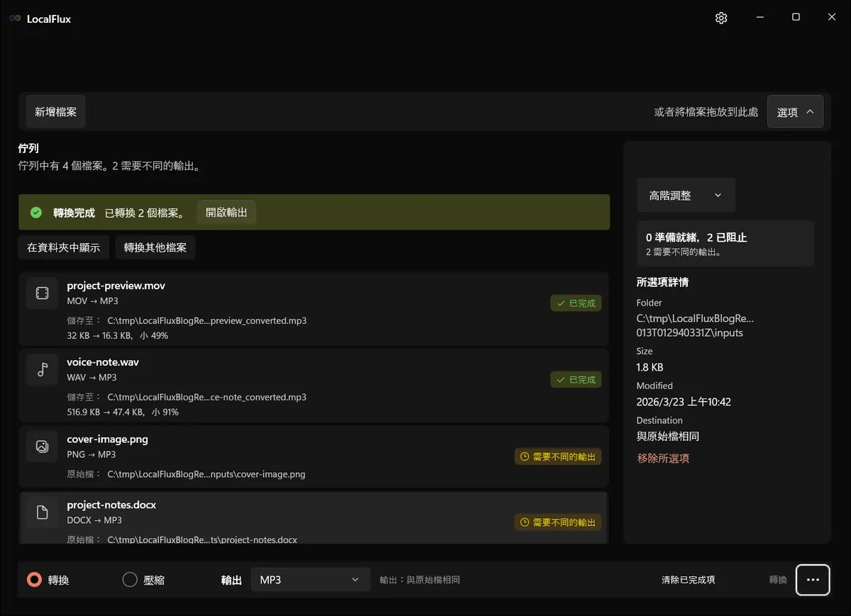Close the LocalFlux window
The width and height of the screenshot is (851, 616).
pos(832,18)
